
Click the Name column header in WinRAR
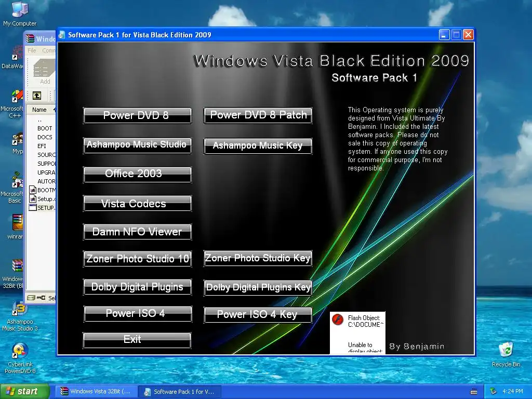click(x=39, y=110)
